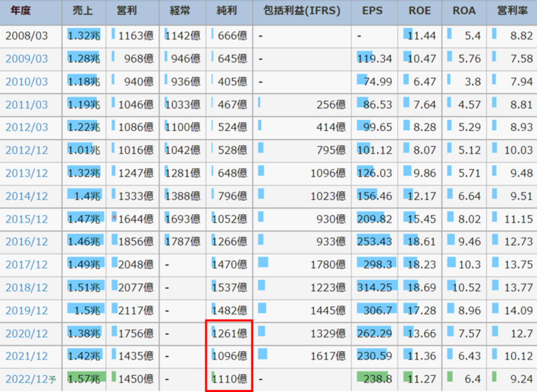This screenshot has width=537, height=392.
Task: Click the 年度 column header
Action: 21,11
